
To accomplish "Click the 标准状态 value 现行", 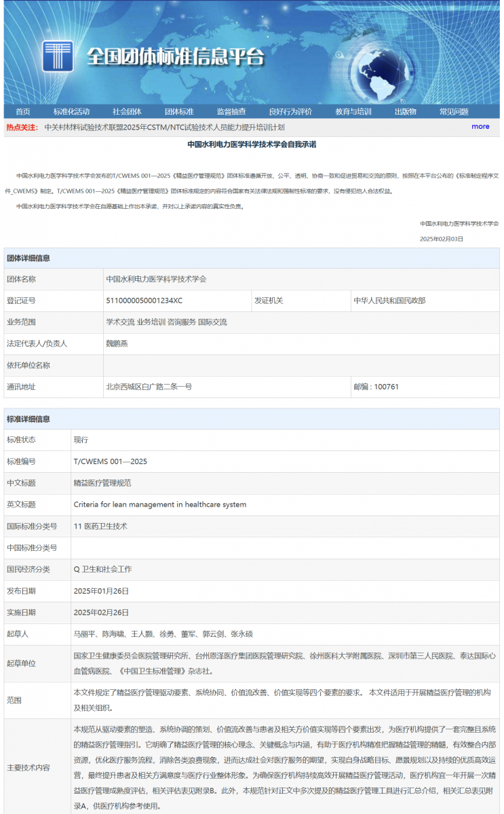I will 81,440.
